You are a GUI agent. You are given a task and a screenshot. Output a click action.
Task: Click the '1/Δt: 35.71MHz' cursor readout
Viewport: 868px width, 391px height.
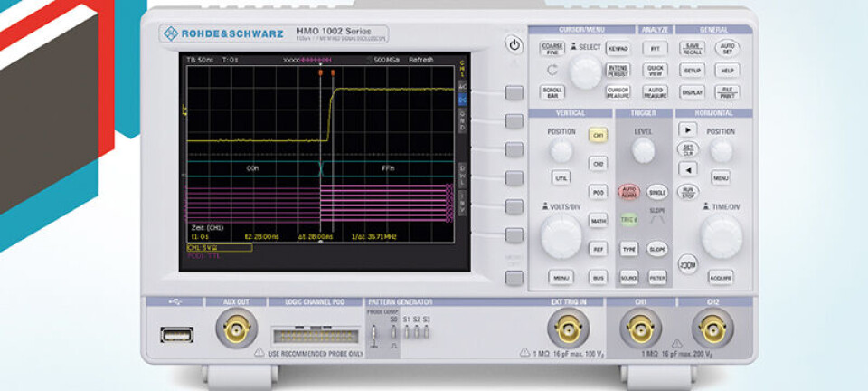(374, 236)
